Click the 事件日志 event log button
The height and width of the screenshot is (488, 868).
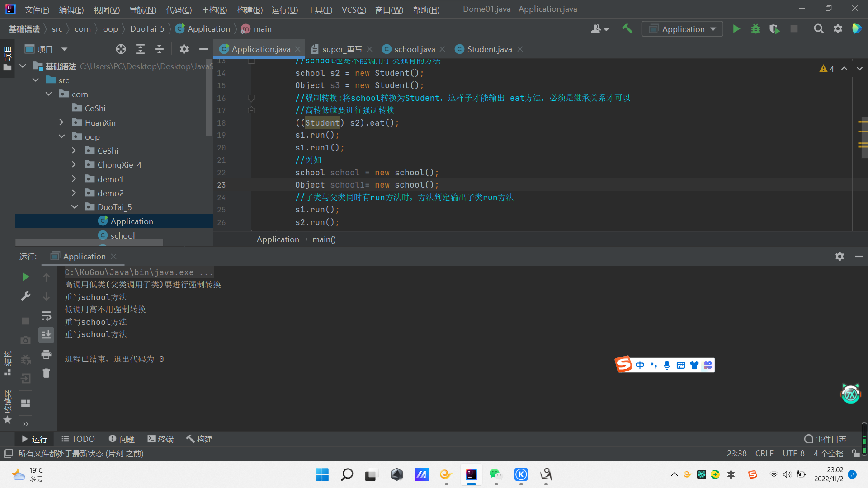click(825, 439)
